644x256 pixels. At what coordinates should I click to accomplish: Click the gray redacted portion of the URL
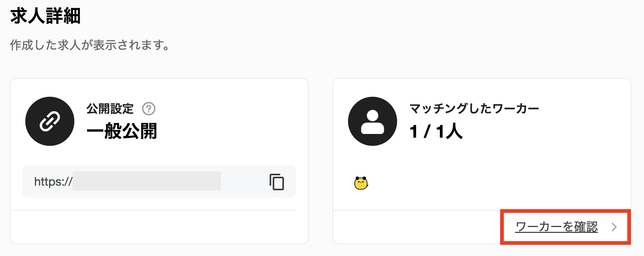coord(146,181)
